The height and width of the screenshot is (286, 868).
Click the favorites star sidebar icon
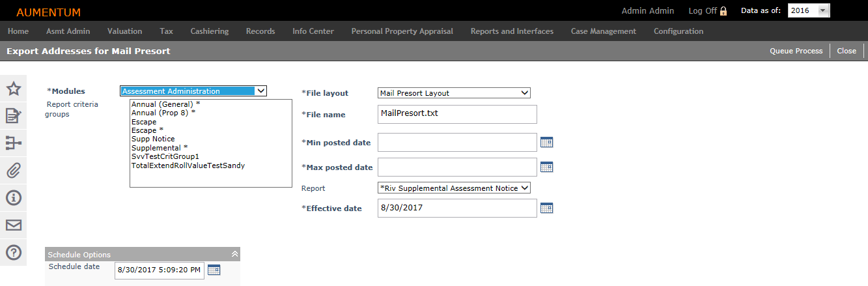tap(14, 89)
